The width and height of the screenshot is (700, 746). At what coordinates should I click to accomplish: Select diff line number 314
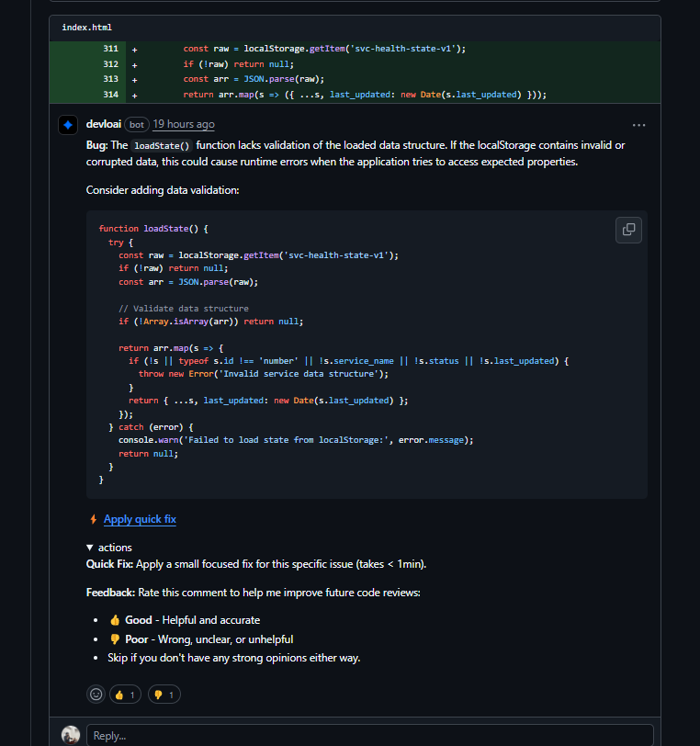(111, 95)
